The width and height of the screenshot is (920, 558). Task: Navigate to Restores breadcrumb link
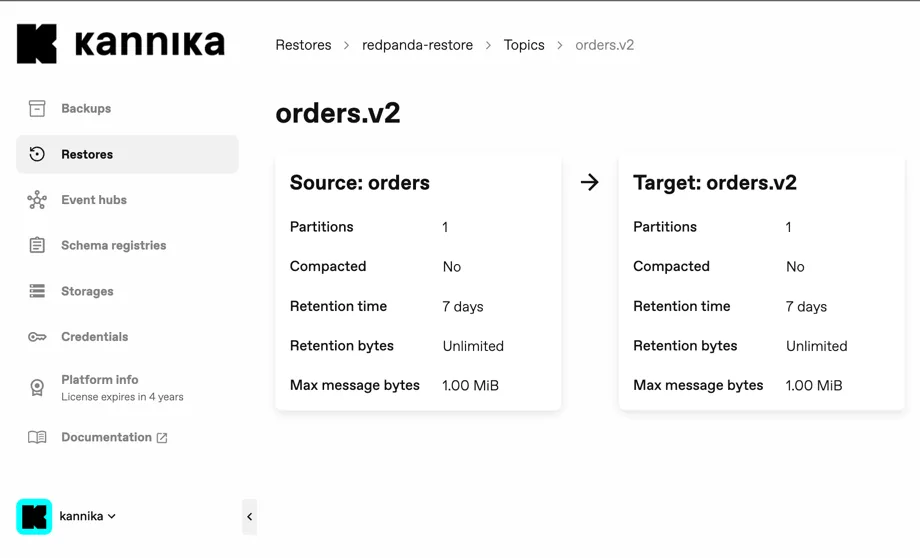pos(303,45)
